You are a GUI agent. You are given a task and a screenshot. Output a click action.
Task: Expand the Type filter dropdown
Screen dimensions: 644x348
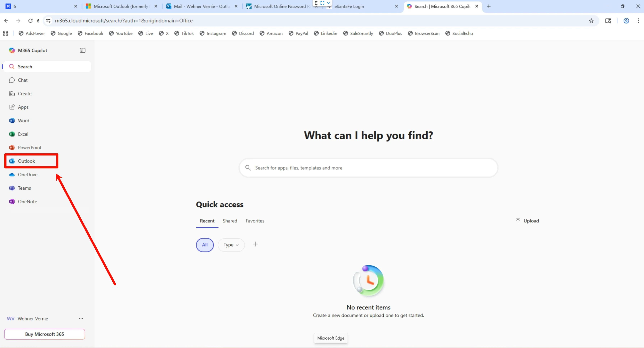point(231,245)
